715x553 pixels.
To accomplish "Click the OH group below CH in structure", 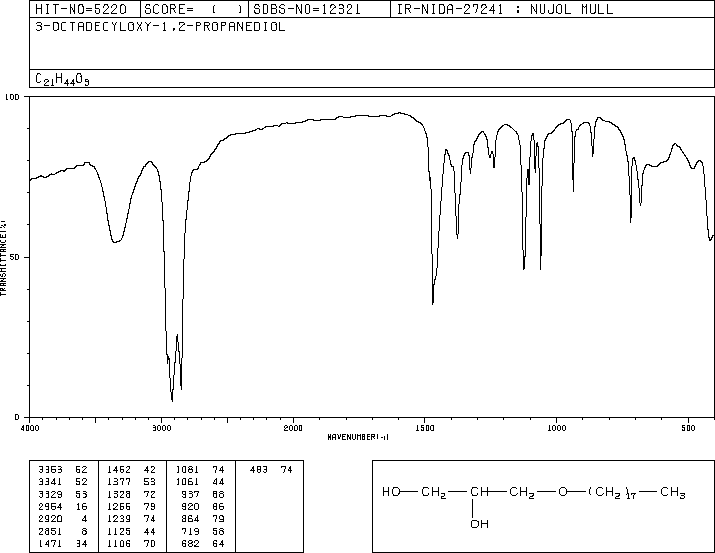I will tap(480, 524).
